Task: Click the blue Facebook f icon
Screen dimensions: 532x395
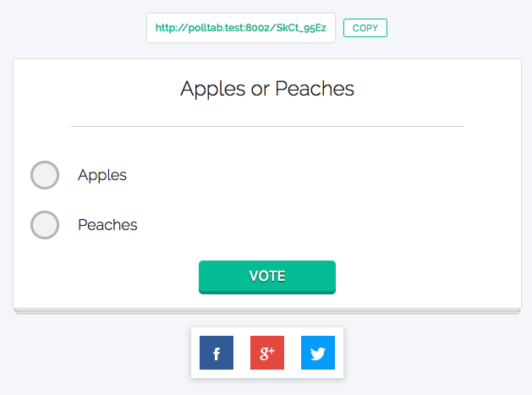Action: [x=217, y=353]
